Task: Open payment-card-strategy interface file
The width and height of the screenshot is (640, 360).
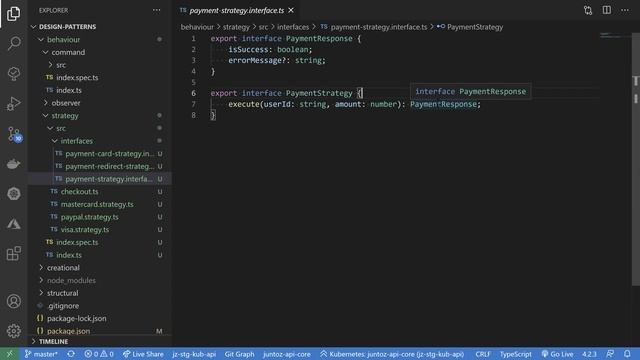Action: tap(109, 153)
